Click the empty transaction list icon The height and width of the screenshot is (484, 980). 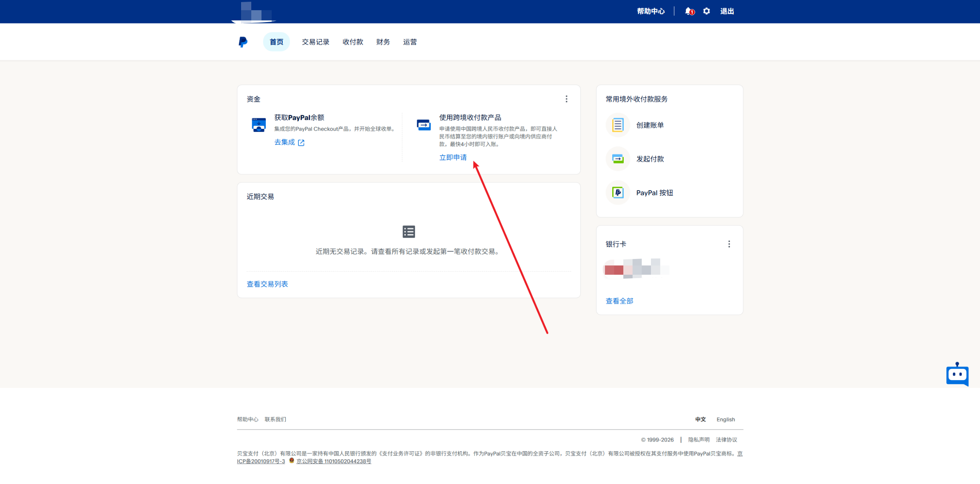(x=409, y=232)
